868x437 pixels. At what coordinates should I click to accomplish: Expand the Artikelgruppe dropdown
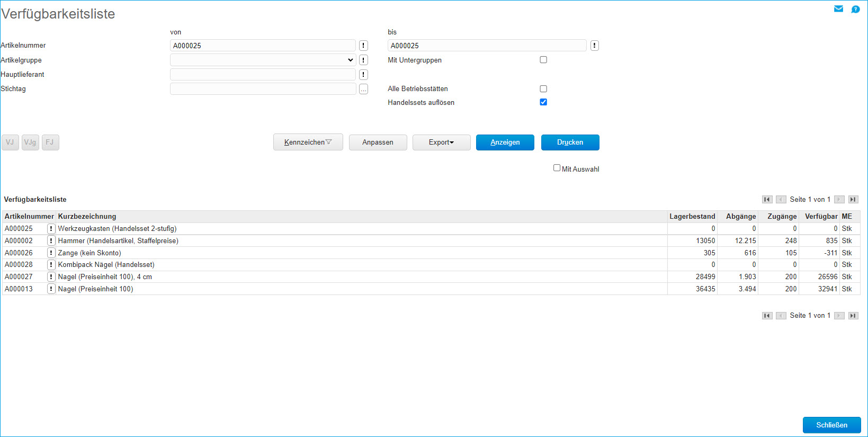pyautogui.click(x=263, y=60)
